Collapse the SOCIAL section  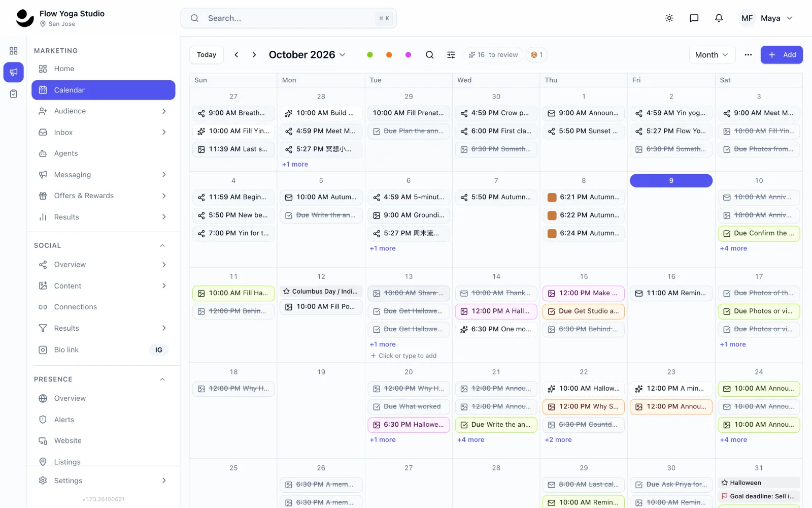(162, 246)
